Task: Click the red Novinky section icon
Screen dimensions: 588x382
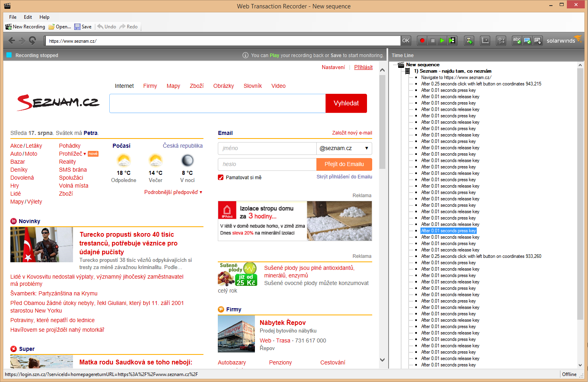Action: click(x=14, y=221)
